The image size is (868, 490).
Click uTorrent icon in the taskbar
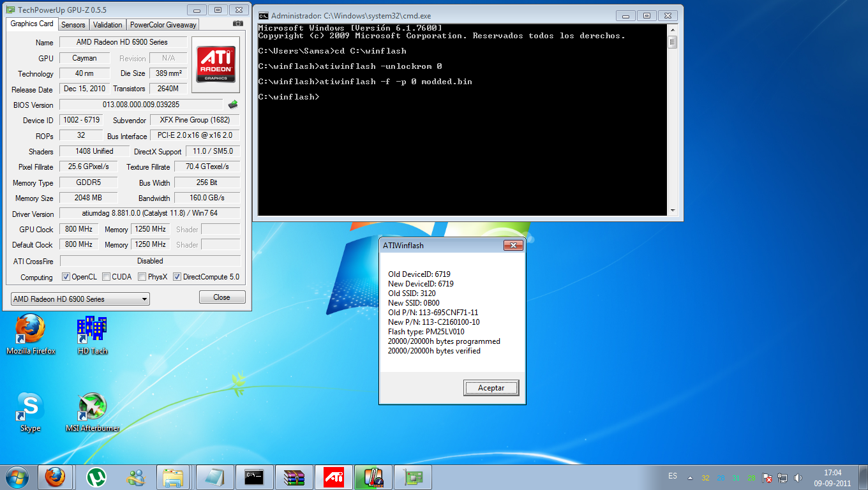point(96,477)
